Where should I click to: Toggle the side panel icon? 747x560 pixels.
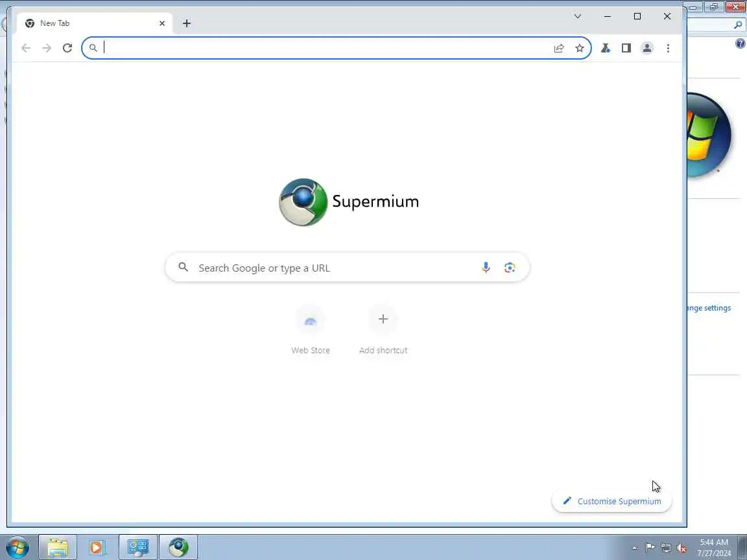tap(626, 48)
